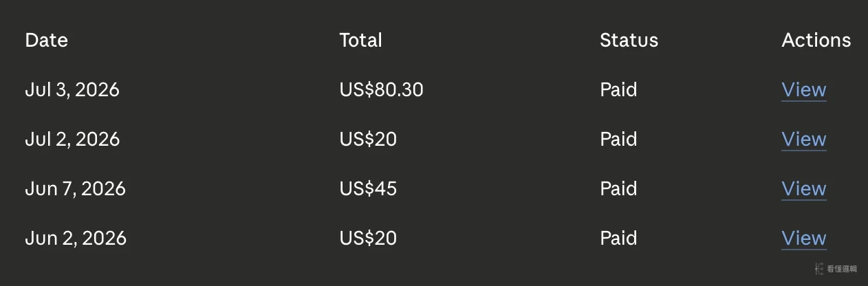
Task: Click the Actions column header
Action: [x=816, y=41]
